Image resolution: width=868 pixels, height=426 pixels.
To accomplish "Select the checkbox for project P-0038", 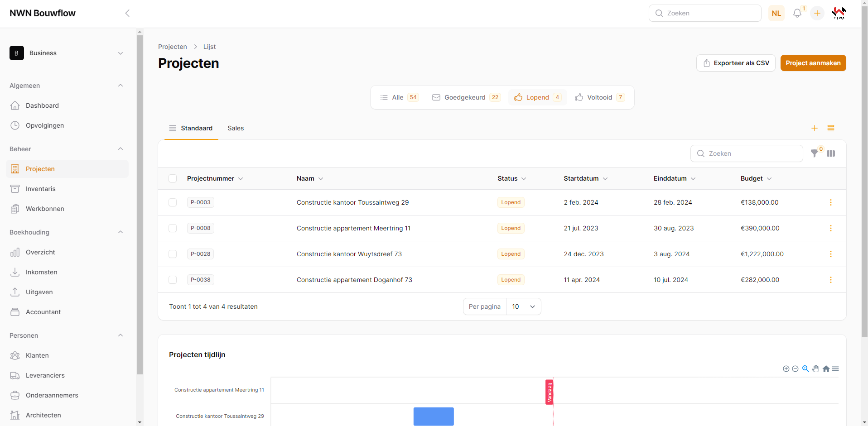I will 173,280.
